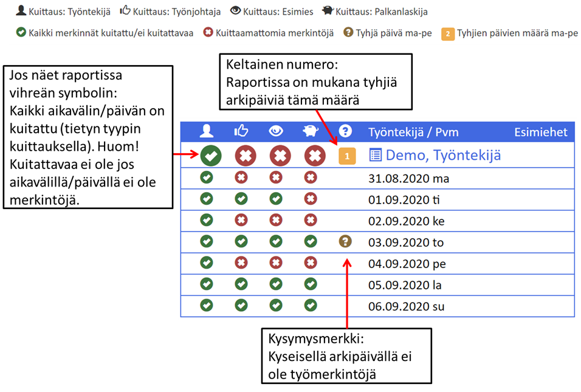Viewport: 581px width, 392px height.
Task: Toggle green supervisor checkmark on 05.09.2020 row
Action: pyautogui.click(x=276, y=284)
